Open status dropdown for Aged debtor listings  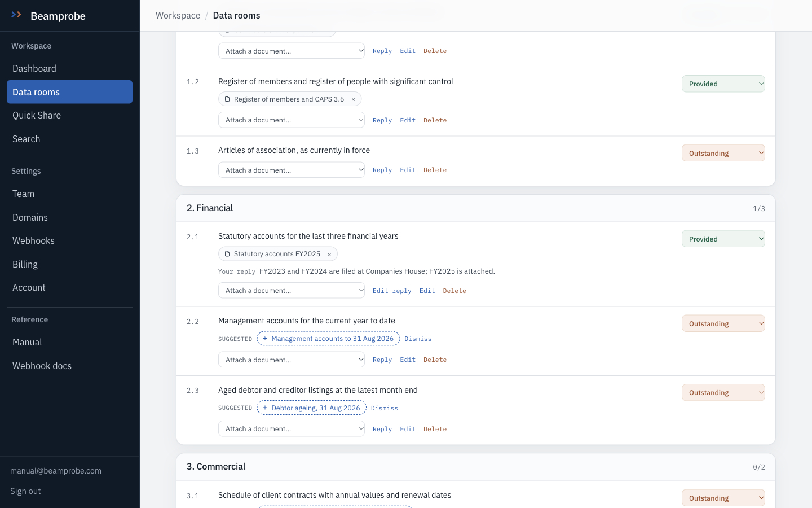tap(723, 393)
